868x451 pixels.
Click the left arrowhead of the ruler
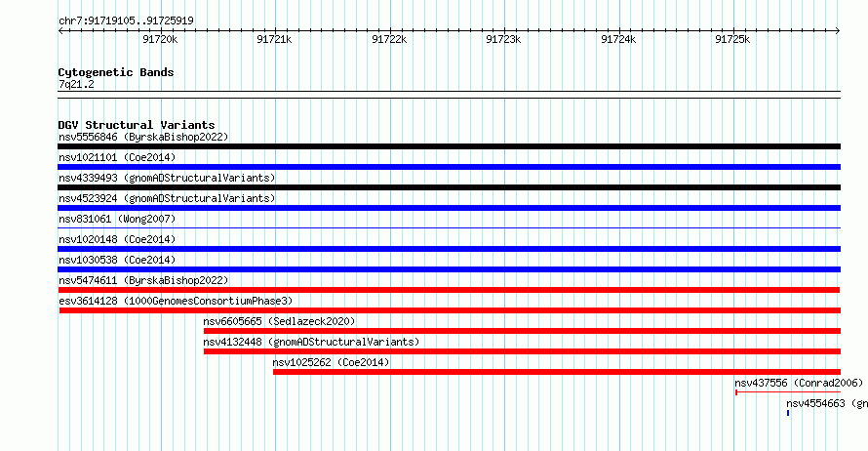pyautogui.click(x=60, y=31)
